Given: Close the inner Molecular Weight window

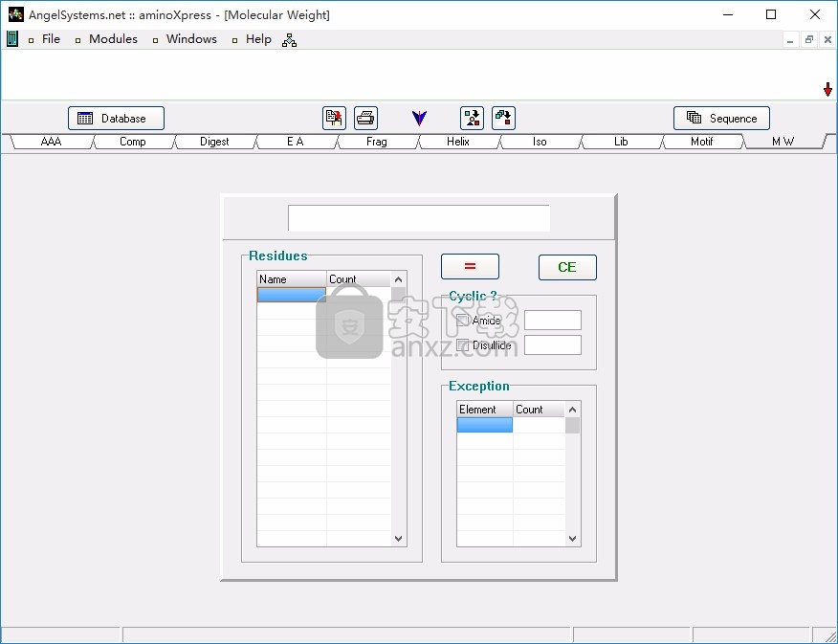Looking at the screenshot, I should pos(827,40).
